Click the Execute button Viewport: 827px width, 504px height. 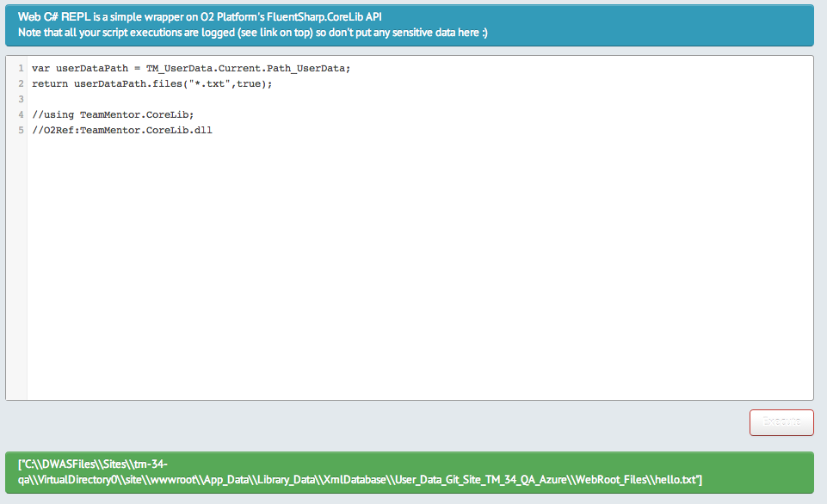click(781, 422)
